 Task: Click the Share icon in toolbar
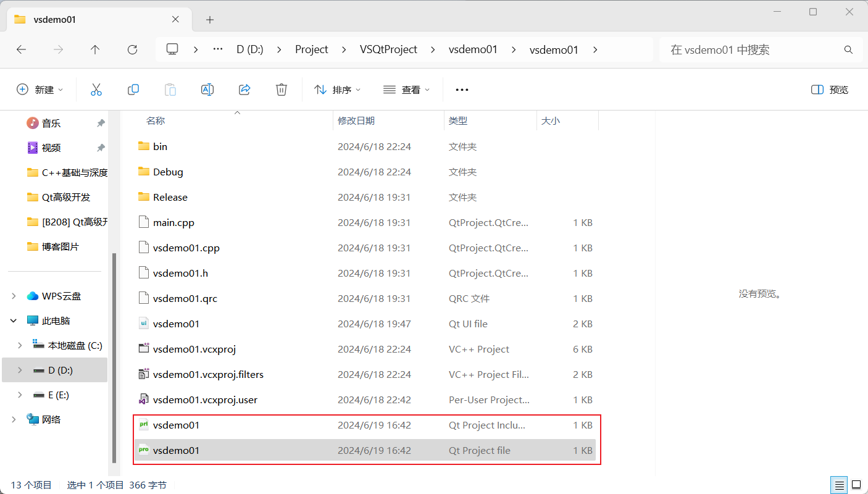pyautogui.click(x=244, y=90)
